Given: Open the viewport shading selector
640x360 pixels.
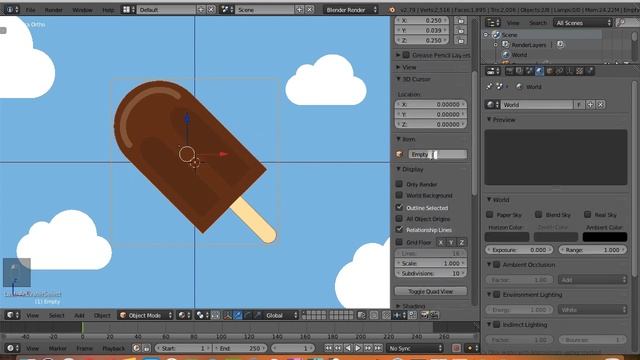Looking at the screenshot, I should pos(183,315).
